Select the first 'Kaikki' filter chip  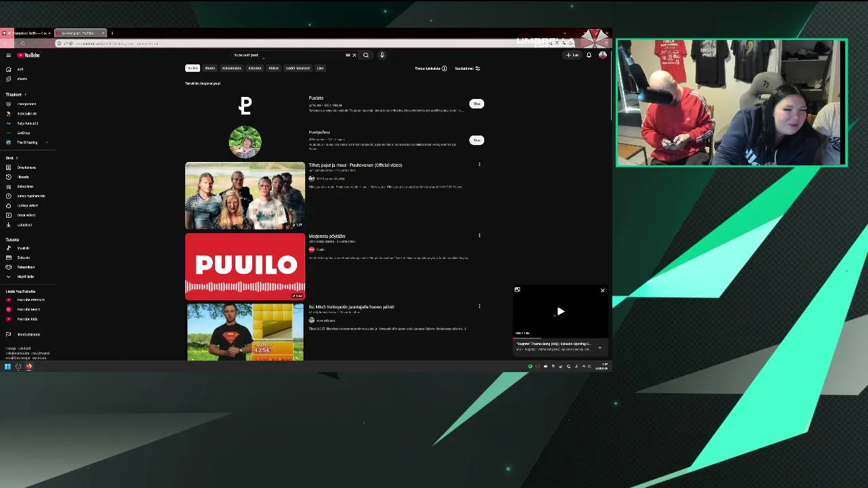[193, 68]
